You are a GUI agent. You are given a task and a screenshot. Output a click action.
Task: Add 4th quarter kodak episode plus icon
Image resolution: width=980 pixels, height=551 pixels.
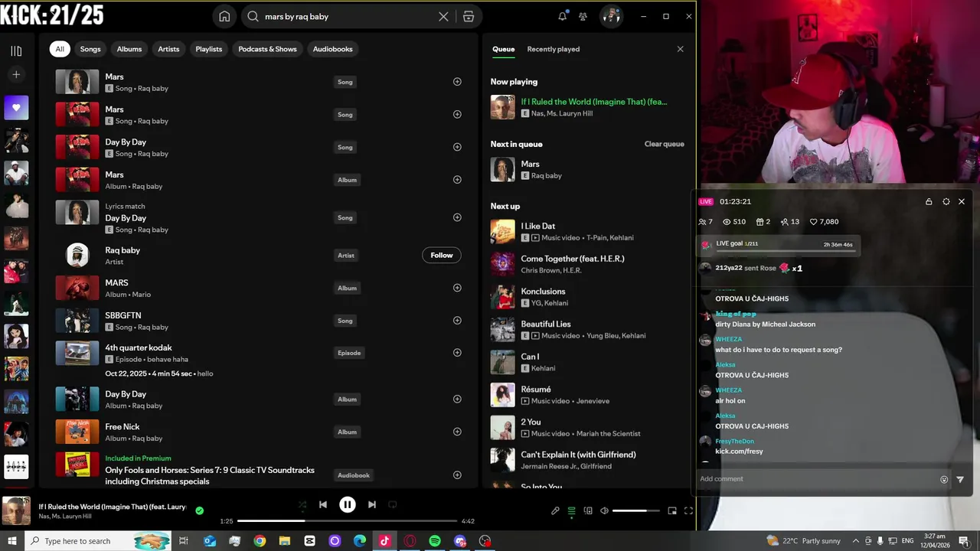pos(457,353)
